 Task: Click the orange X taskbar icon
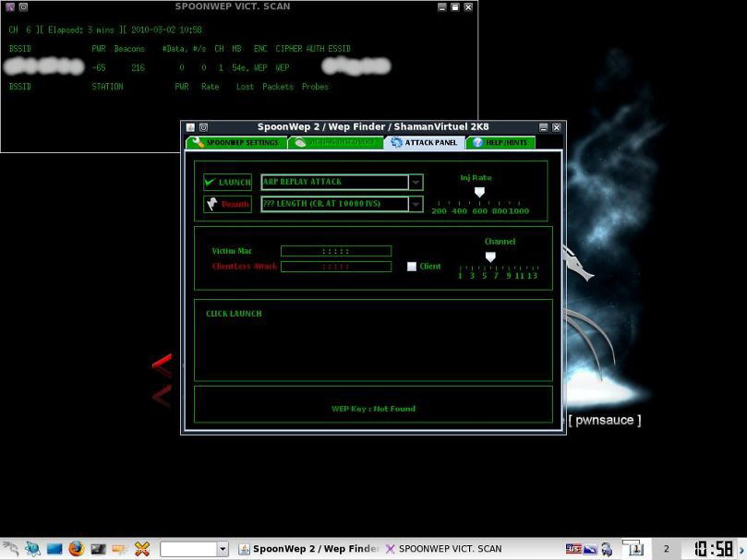tap(142, 549)
